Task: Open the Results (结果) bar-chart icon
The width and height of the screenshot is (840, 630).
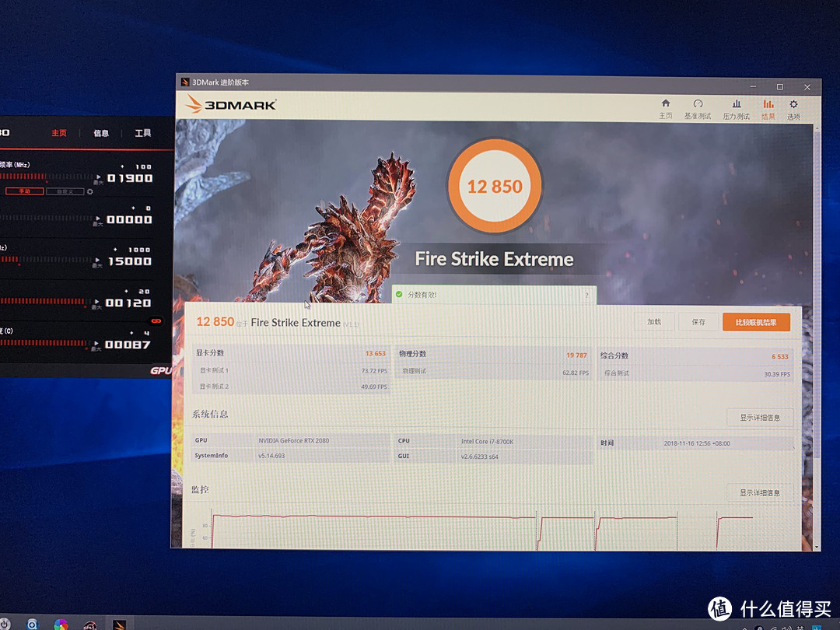Action: [768, 103]
